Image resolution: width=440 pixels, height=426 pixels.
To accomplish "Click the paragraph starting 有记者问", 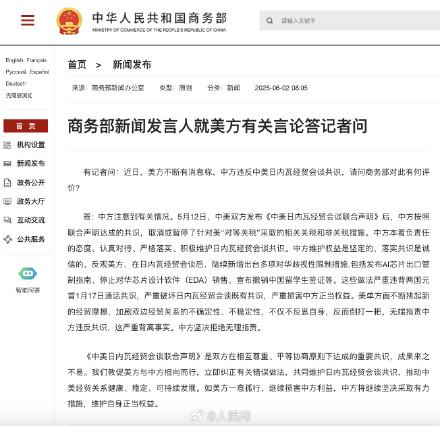I will [x=248, y=180].
